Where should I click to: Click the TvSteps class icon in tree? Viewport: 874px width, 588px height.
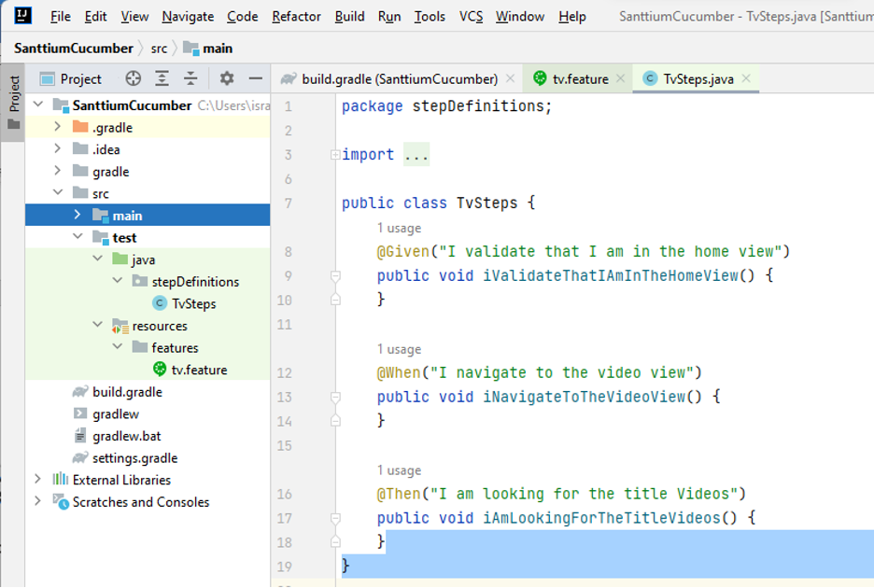[160, 303]
